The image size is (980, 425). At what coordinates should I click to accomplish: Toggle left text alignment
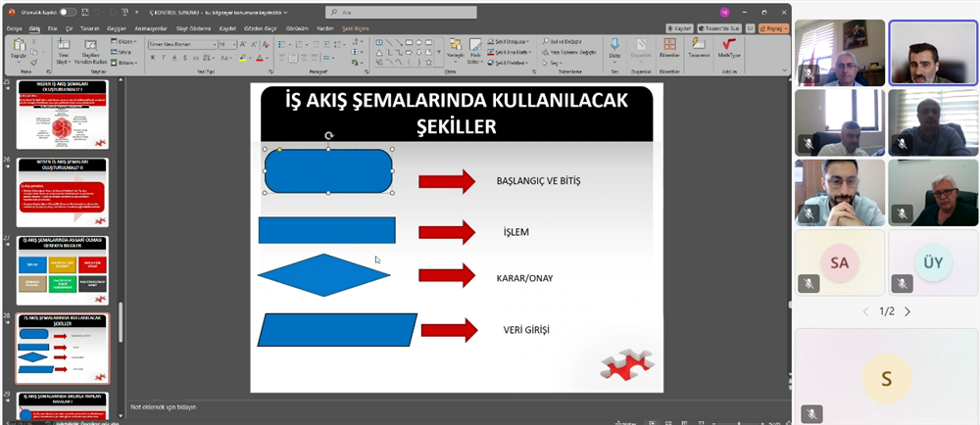click(x=282, y=58)
